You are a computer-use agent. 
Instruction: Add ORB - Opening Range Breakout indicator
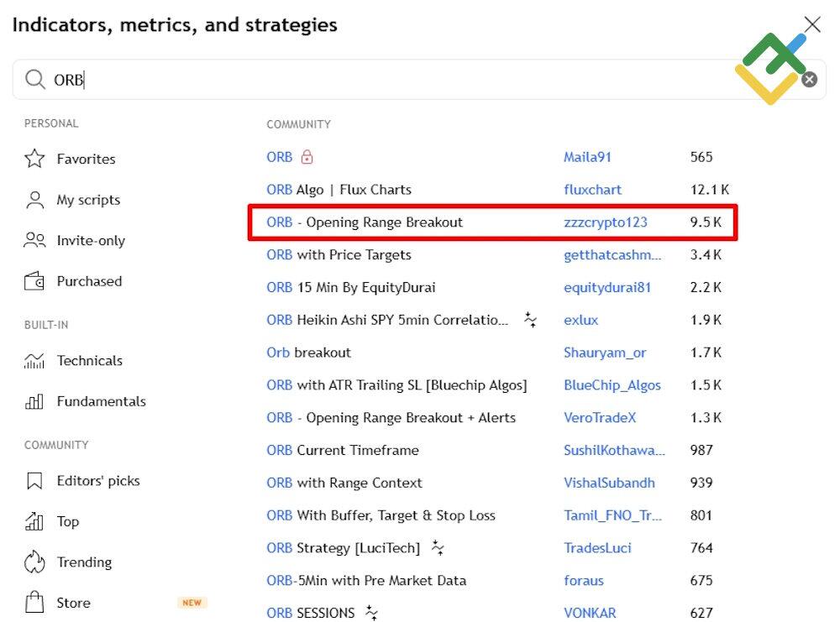[x=365, y=222]
